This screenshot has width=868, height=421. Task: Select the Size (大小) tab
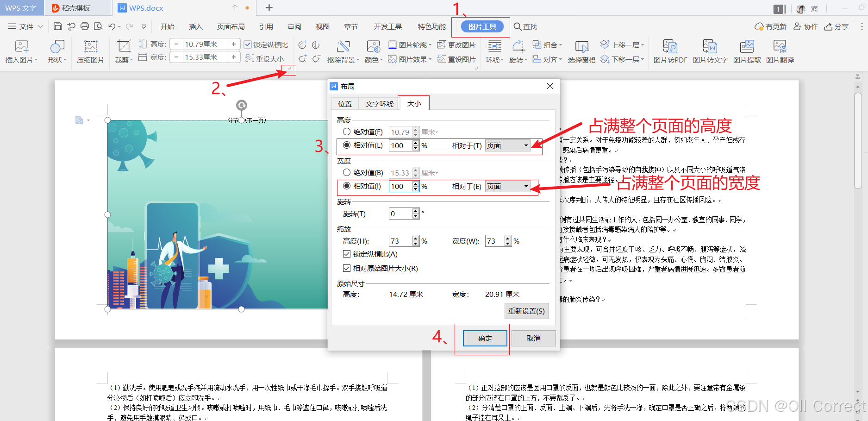pyautogui.click(x=414, y=103)
